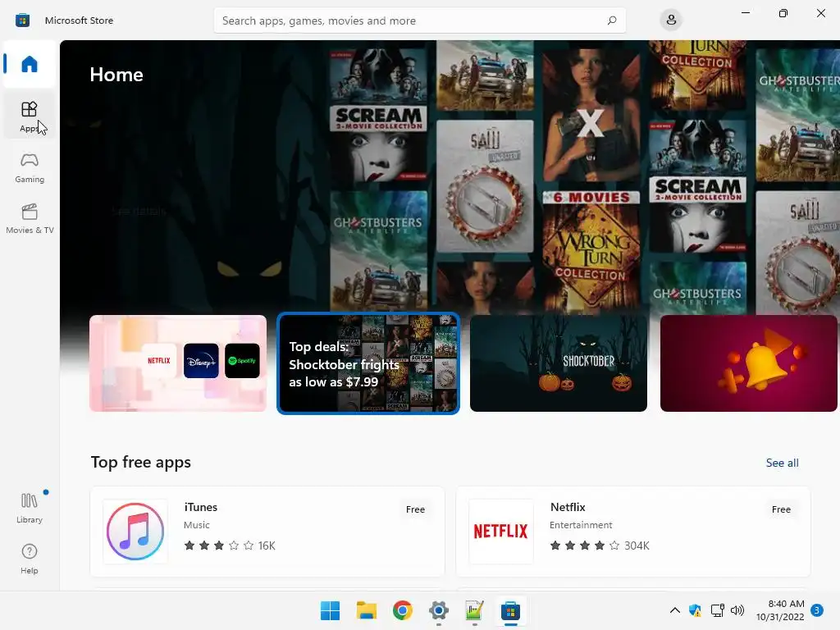The height and width of the screenshot is (630, 840).
Task: Launch Google Chrome from taskbar
Action: click(402, 610)
